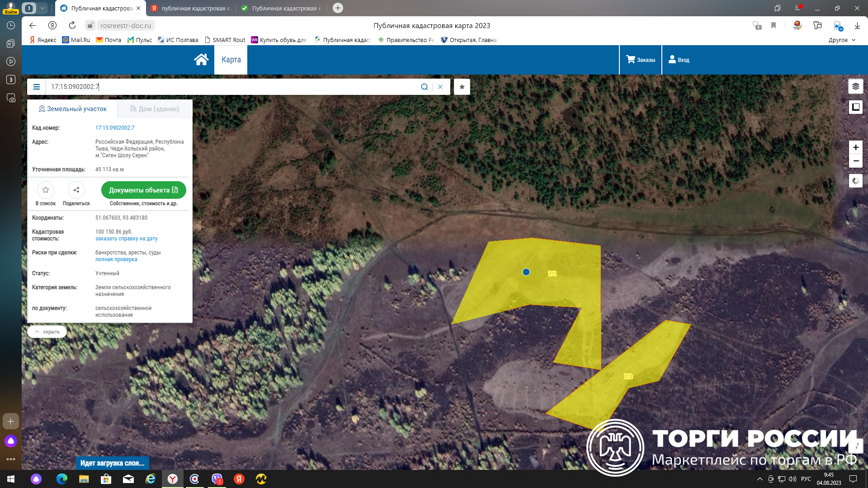868x488 pixels.
Task: Open the hamburger menu by search field
Action: [37, 87]
